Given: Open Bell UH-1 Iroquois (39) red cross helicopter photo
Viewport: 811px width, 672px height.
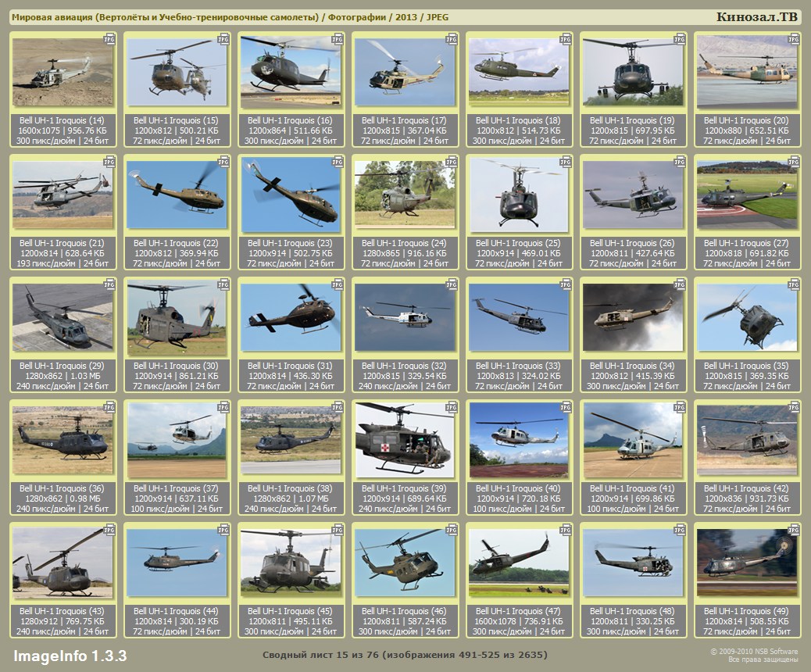Looking at the screenshot, I should [x=404, y=440].
